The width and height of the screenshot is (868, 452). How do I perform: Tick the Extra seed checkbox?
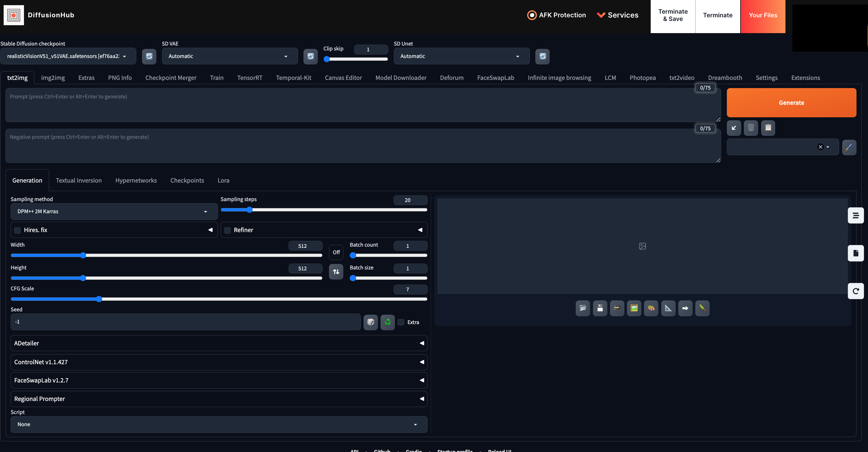(x=401, y=322)
